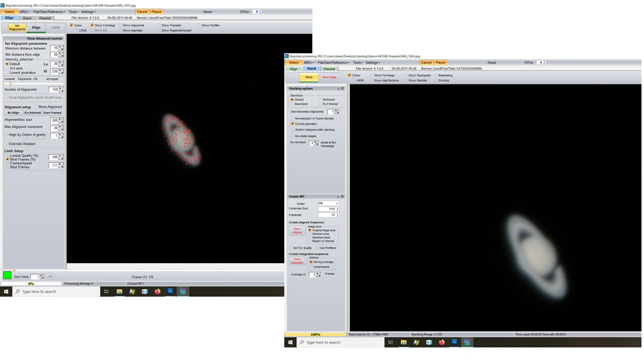Screen dimensions: 644x362
Task: Check Estimate Rotation option
Action: coord(7,144)
